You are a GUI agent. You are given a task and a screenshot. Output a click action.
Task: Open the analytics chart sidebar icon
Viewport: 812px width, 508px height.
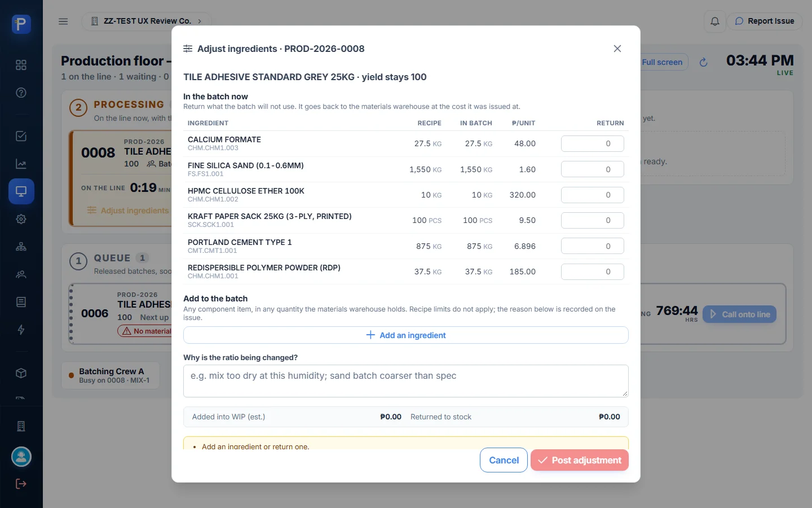[x=21, y=164]
